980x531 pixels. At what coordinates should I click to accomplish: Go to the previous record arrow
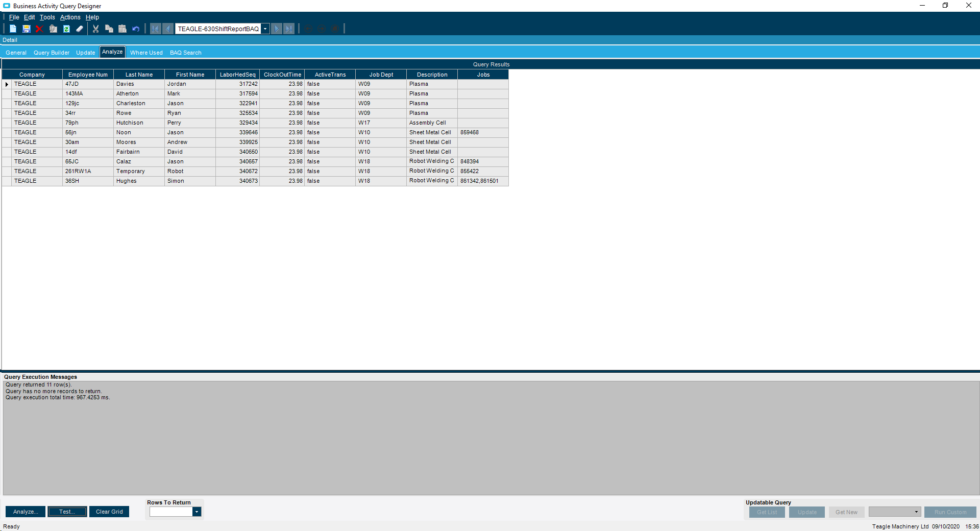(x=167, y=29)
